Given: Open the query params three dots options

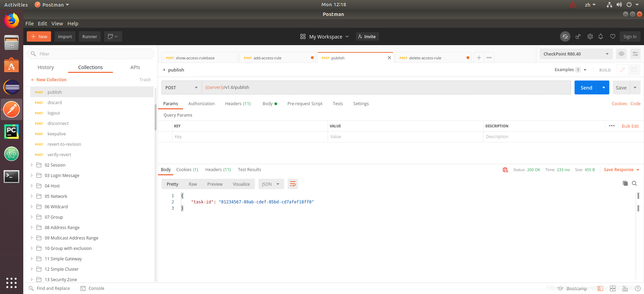Looking at the screenshot, I should pos(612,126).
